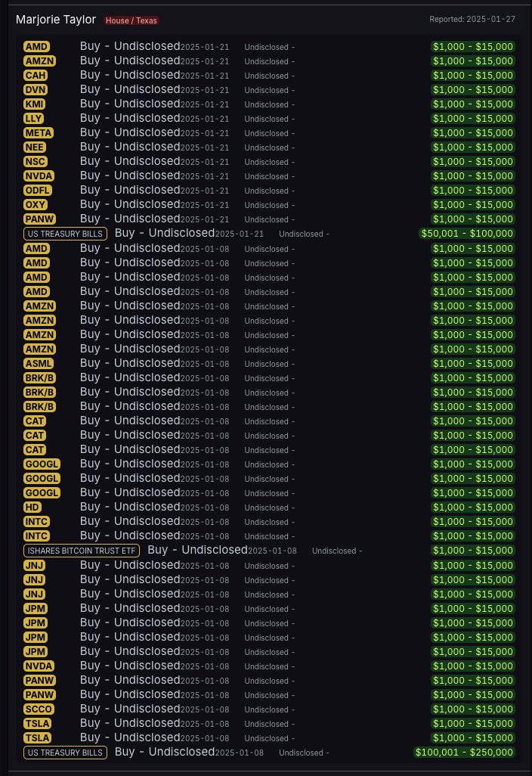This screenshot has height=776, width=532.
Task: Select the CAH ticker badge
Action: click(x=36, y=75)
